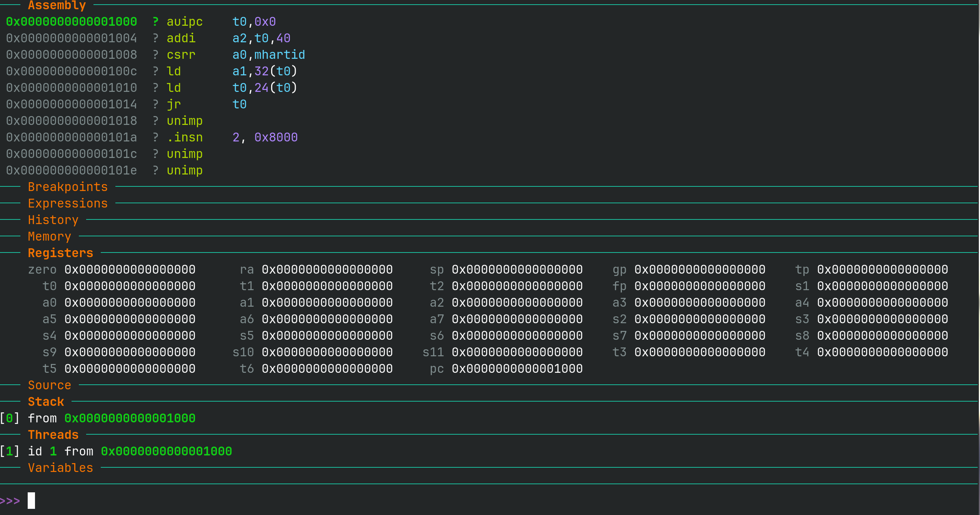Viewport: 980px width, 515px height.
Task: Click the '?' marker on the first unimp line
Action: pos(155,120)
